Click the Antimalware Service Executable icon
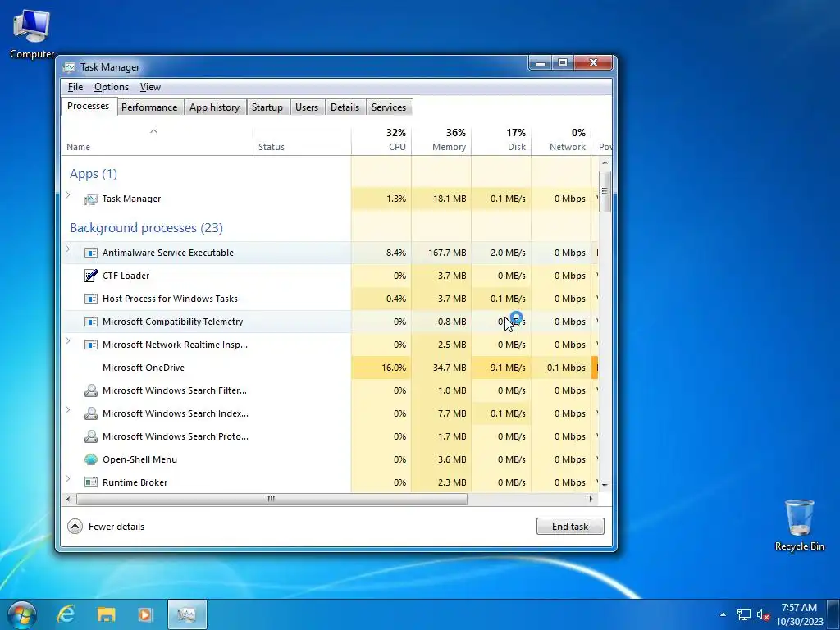 90,253
